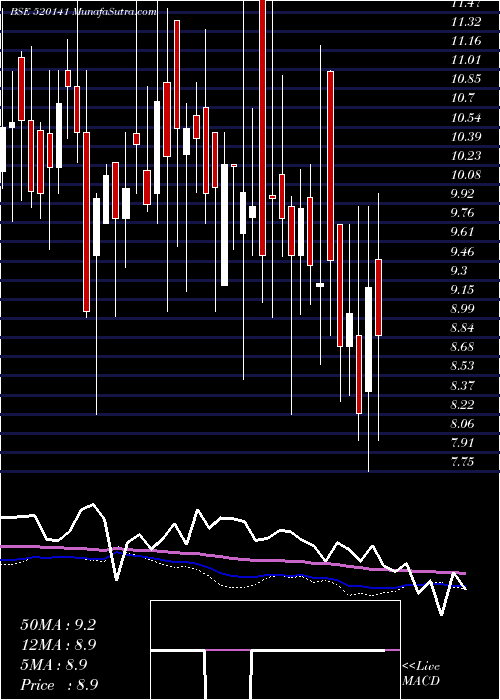The width and height of the screenshot is (500, 700).
Task: Click the 8.22 price axis label
Action: coord(463,404)
